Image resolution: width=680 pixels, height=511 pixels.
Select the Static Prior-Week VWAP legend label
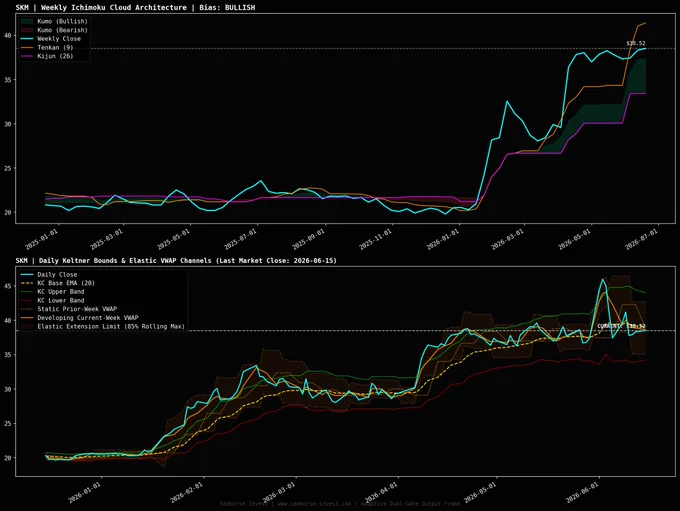(77, 309)
